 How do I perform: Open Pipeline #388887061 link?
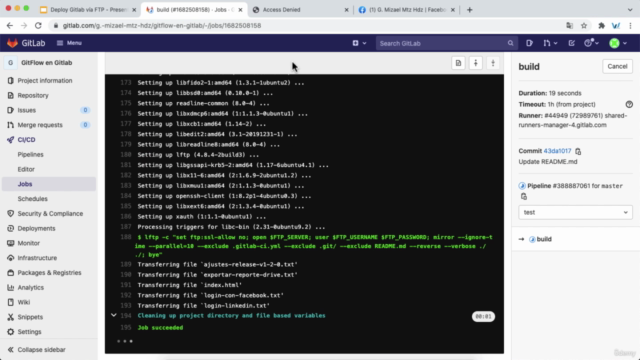(571, 186)
